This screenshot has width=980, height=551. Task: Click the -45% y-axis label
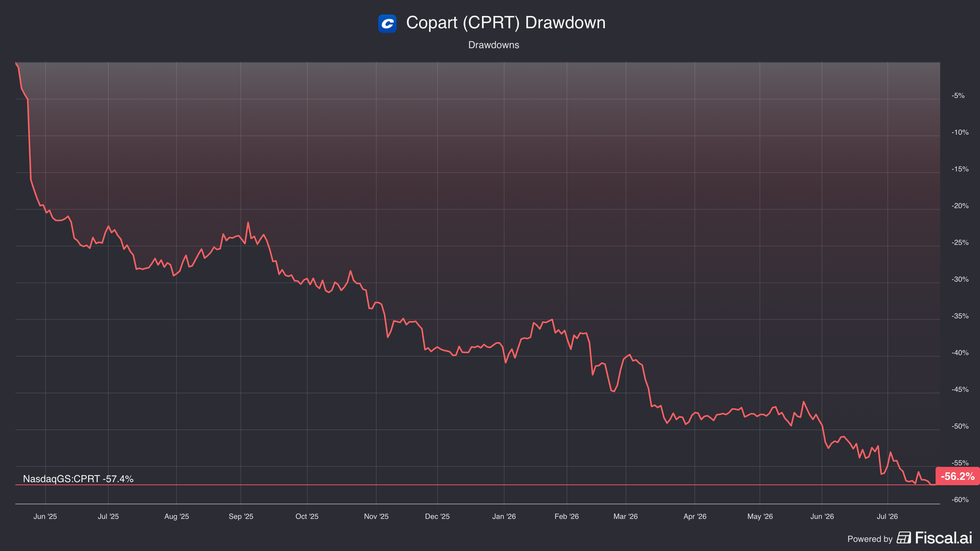coord(960,390)
